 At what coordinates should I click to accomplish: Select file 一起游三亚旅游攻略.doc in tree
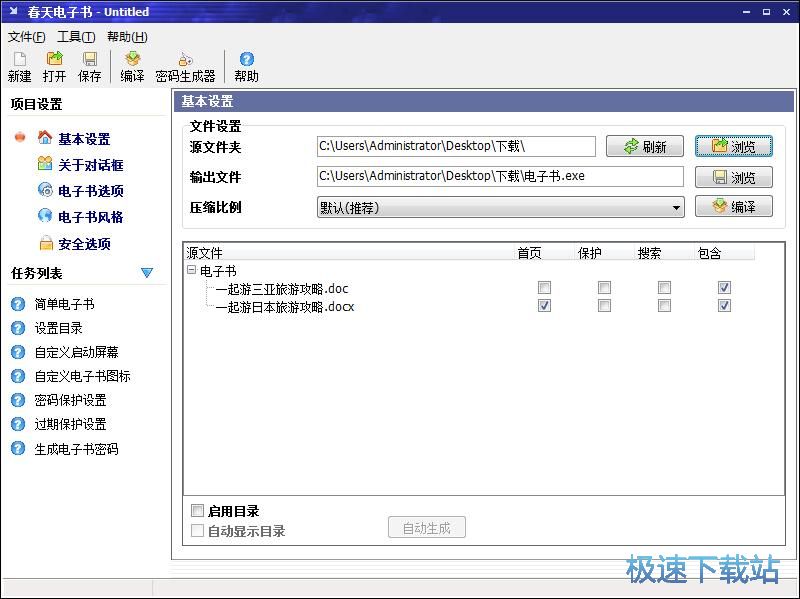(x=282, y=289)
